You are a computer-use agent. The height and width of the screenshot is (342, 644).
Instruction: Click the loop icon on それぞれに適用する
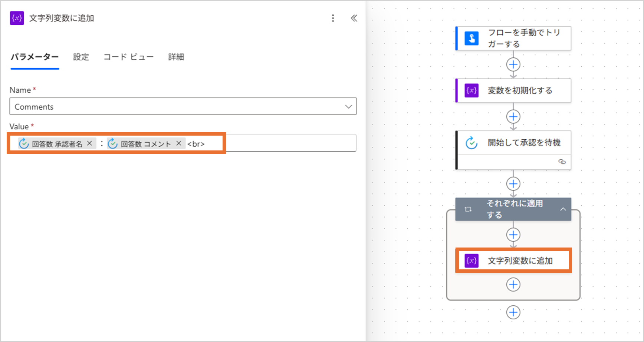(468, 209)
